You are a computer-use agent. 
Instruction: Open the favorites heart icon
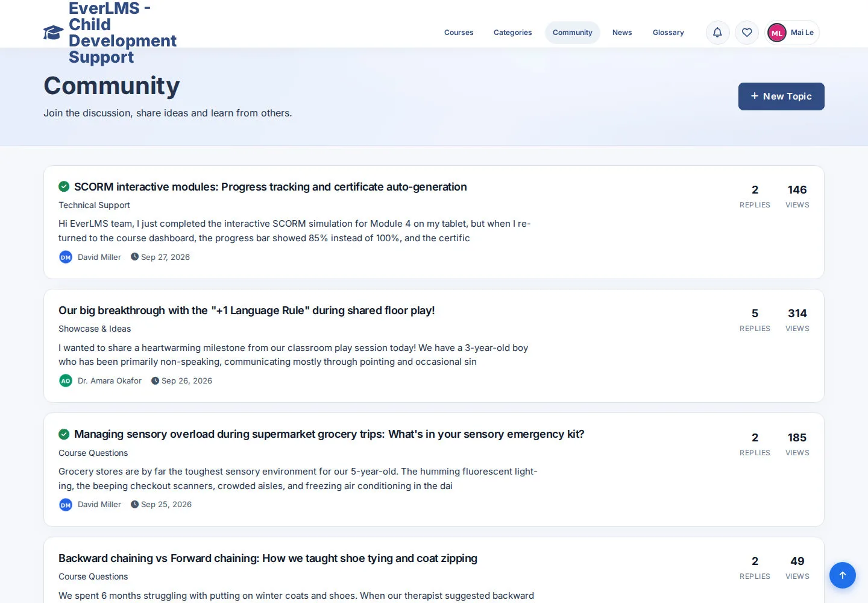747,33
